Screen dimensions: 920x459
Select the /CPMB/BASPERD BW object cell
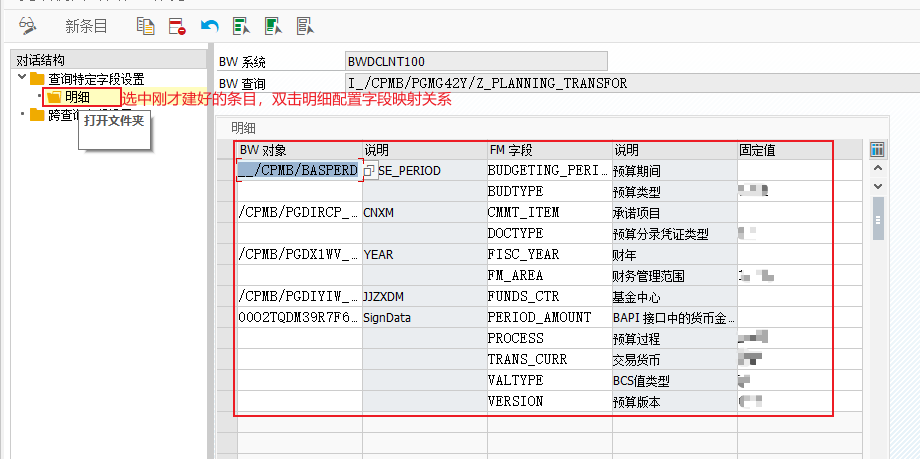[300, 170]
